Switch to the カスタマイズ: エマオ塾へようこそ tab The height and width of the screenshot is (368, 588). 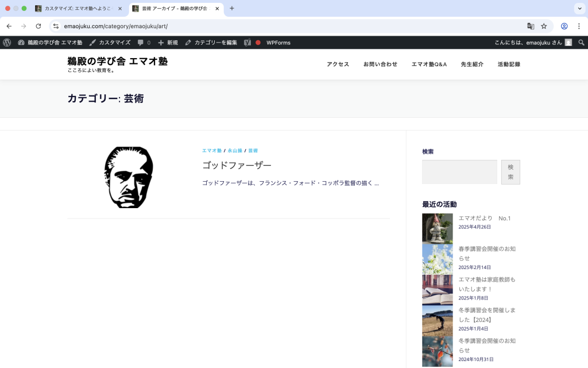[79, 9]
